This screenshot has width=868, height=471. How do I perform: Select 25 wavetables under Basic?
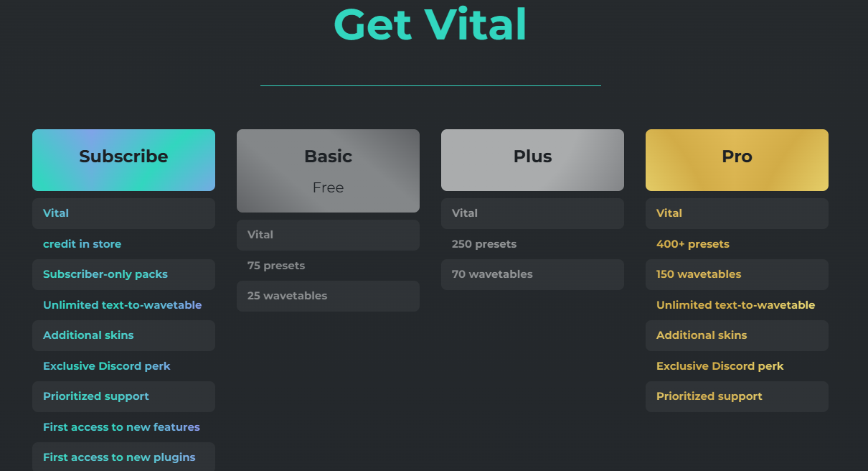[328, 296]
